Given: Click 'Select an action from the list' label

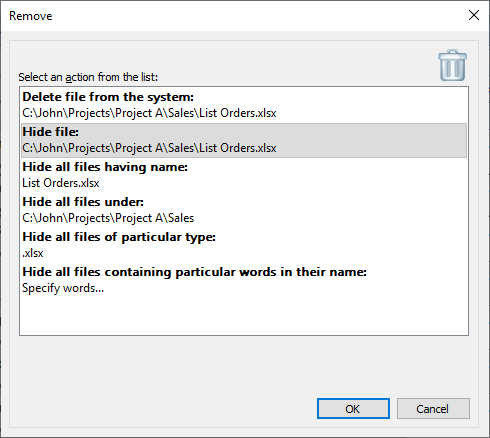Looking at the screenshot, I should (88, 77).
